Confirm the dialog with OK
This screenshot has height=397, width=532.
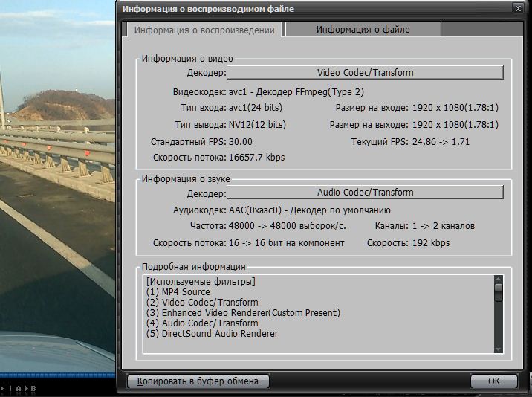tap(493, 381)
